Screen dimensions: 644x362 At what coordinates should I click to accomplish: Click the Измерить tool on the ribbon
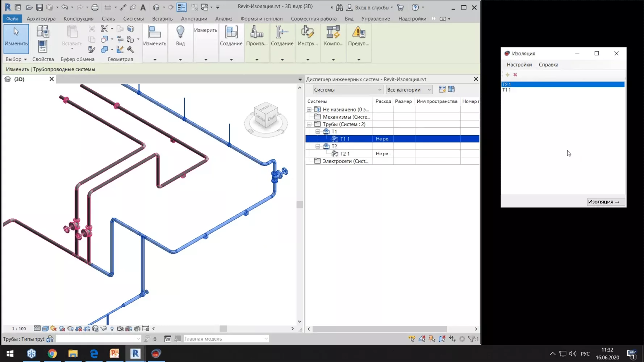(205, 30)
